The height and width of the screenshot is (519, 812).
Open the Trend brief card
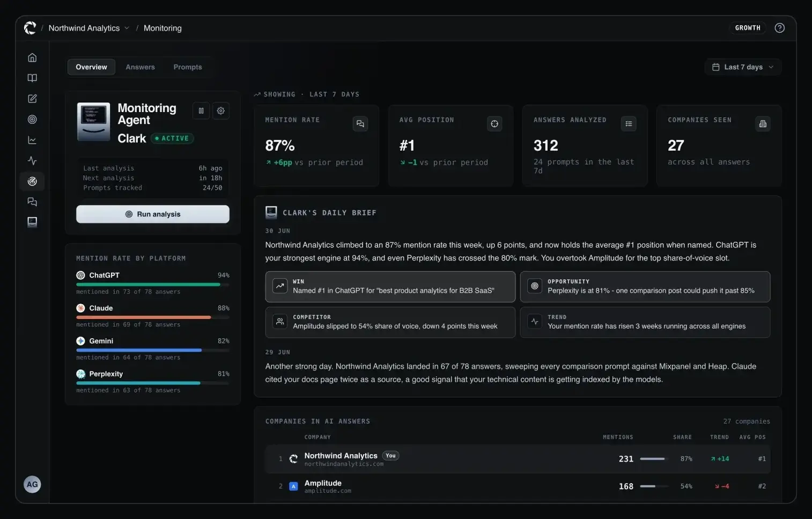click(x=645, y=322)
